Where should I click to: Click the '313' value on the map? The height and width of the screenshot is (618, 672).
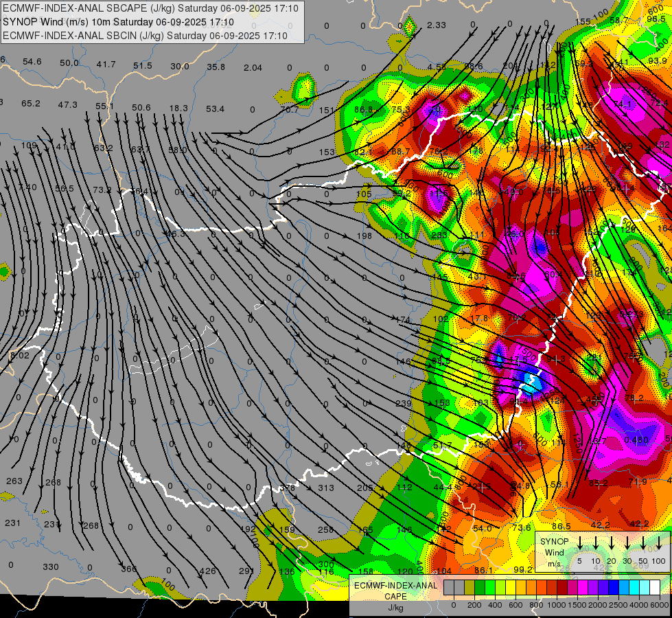pos(326,488)
